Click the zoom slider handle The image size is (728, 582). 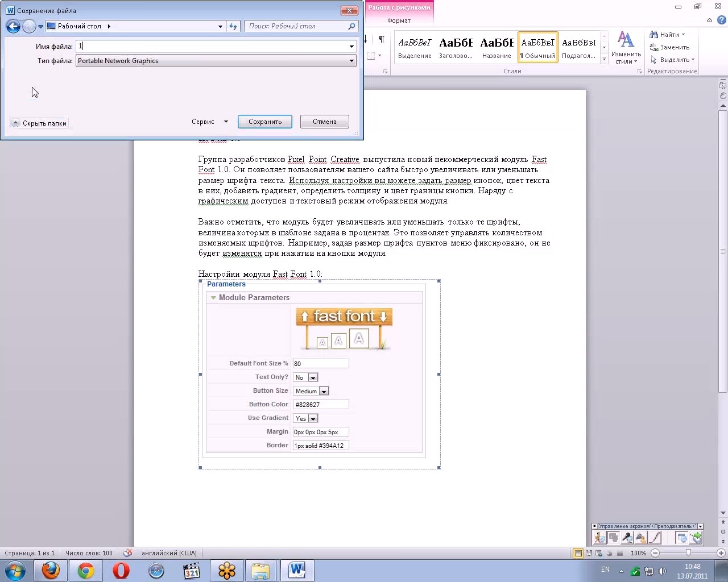coord(688,552)
